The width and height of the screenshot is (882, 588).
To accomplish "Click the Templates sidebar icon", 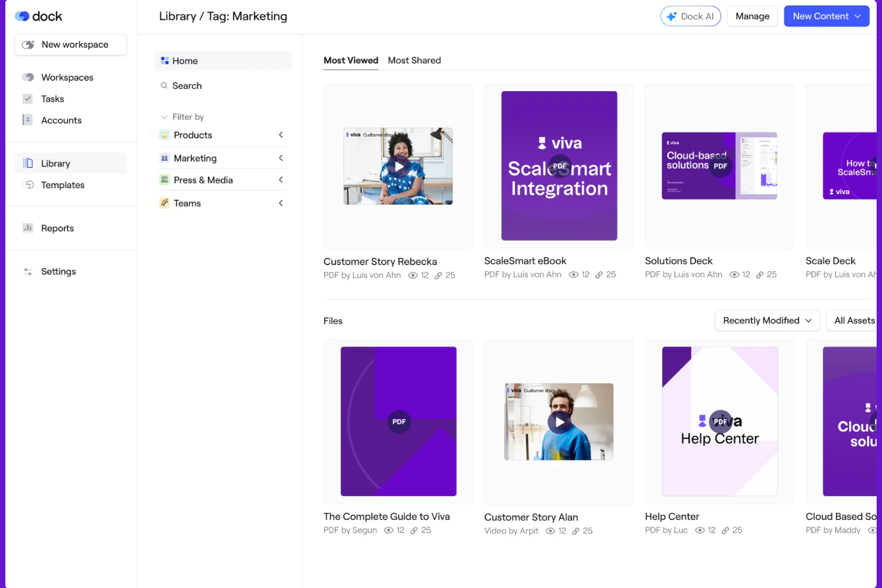I will pos(28,185).
